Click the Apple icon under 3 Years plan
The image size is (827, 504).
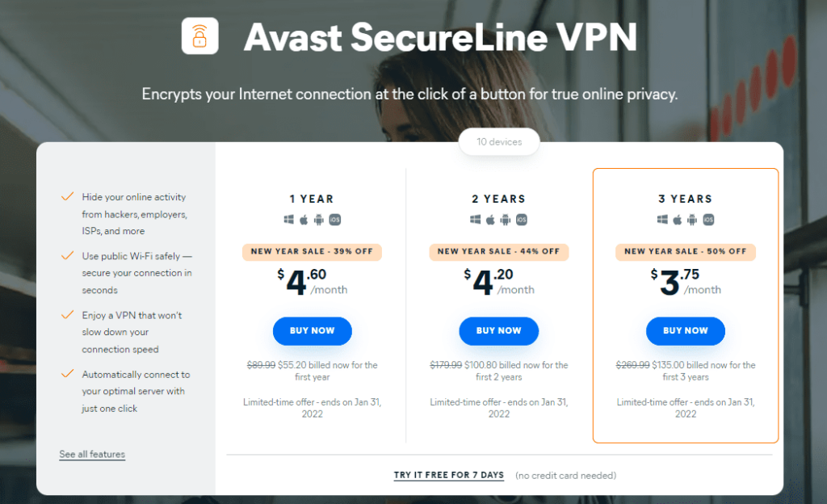click(x=677, y=220)
